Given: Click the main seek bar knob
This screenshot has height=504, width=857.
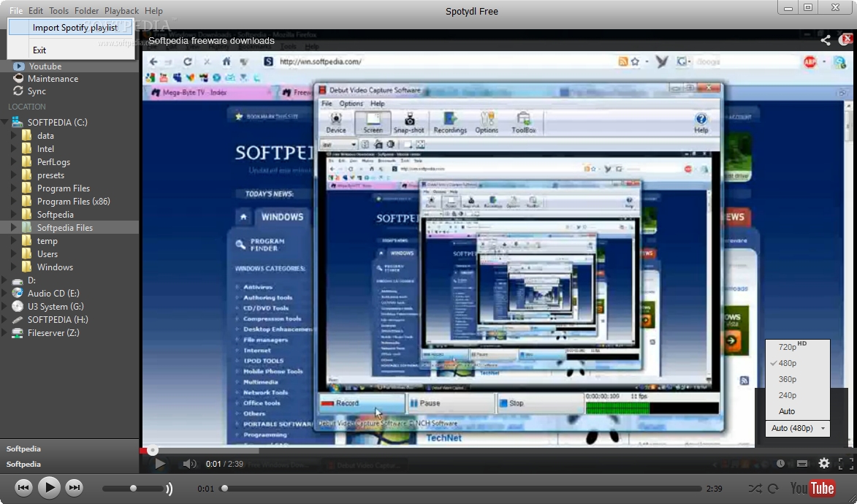Looking at the screenshot, I should (224, 488).
